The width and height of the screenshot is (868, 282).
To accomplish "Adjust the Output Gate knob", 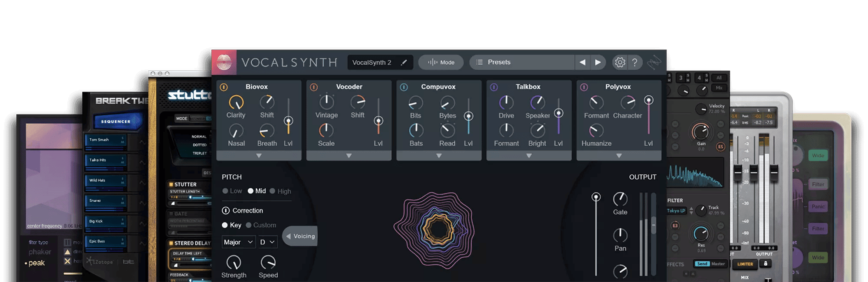I will 620,199.
